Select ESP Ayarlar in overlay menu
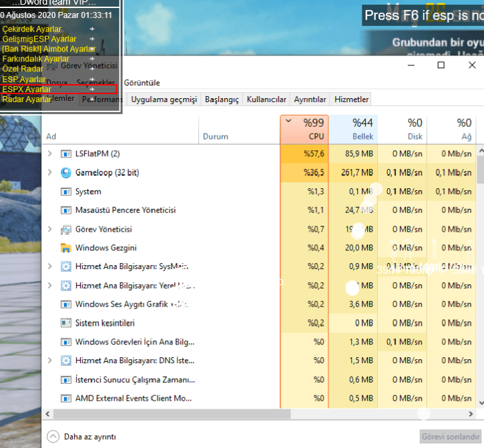The height and width of the screenshot is (448, 484). click(x=24, y=79)
